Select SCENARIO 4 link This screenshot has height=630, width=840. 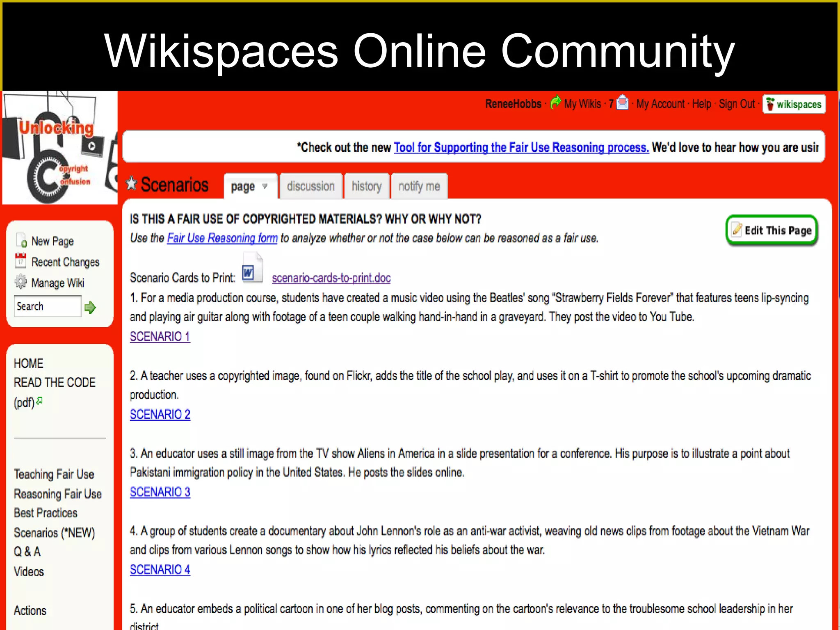click(160, 569)
